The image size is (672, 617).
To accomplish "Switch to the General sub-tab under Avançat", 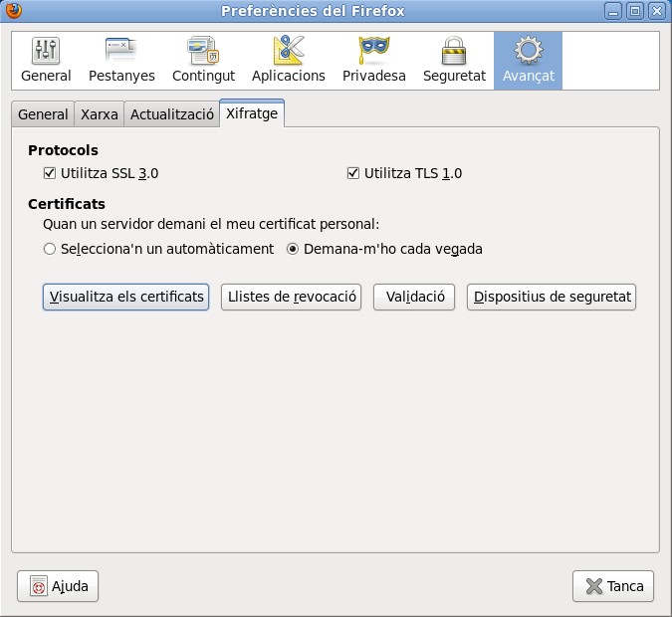I will tap(43, 114).
